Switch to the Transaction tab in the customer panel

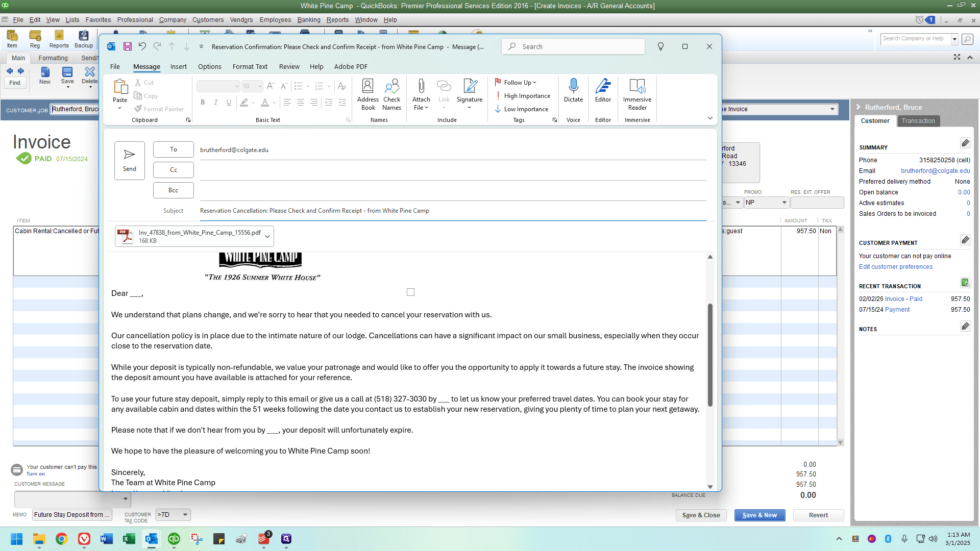coord(918,121)
